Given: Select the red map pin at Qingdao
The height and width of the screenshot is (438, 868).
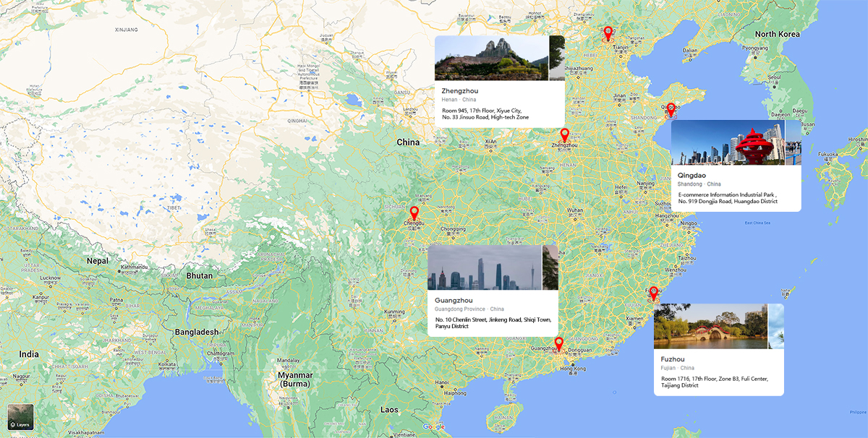Looking at the screenshot, I should click(x=671, y=109).
